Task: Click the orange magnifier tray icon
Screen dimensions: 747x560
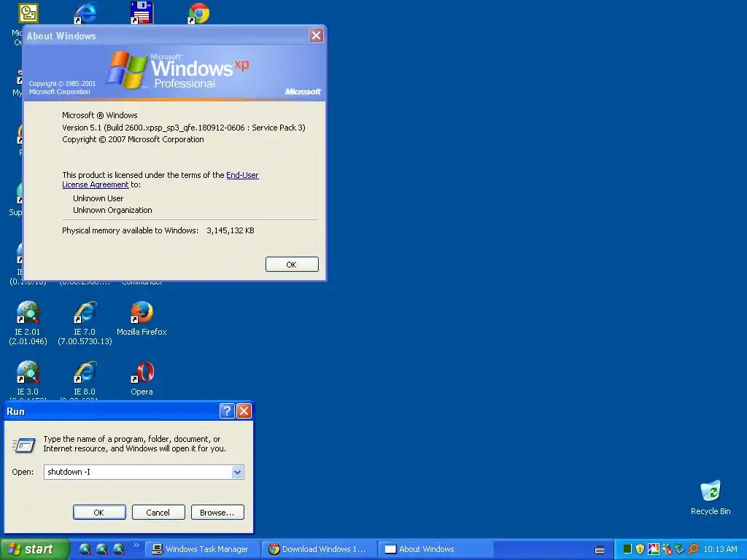Action: (x=693, y=549)
